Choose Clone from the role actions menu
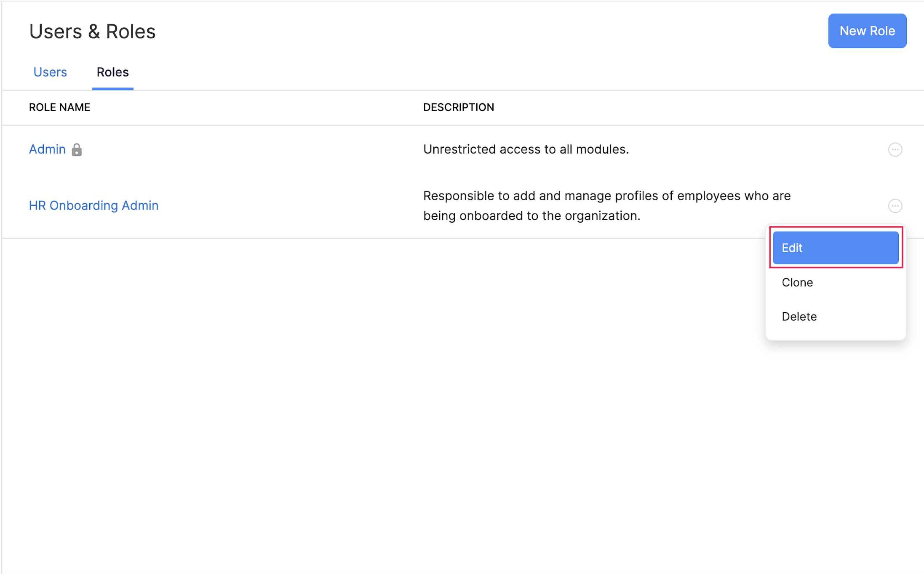Image resolution: width=924 pixels, height=574 pixels. pyautogui.click(x=797, y=282)
